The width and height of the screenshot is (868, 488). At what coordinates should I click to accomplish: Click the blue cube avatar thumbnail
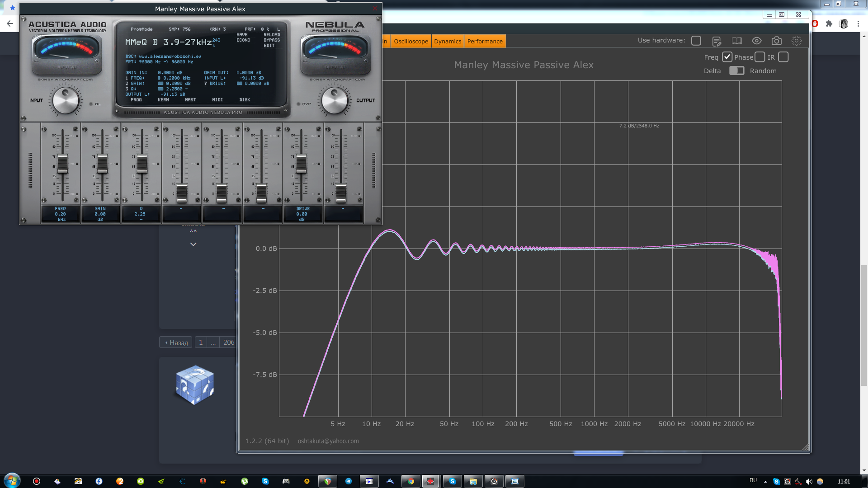195,385
